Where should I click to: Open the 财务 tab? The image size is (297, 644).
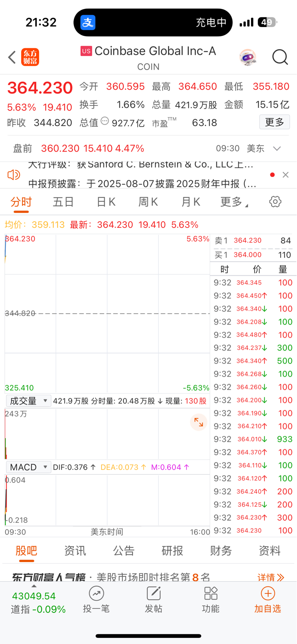tap(221, 550)
